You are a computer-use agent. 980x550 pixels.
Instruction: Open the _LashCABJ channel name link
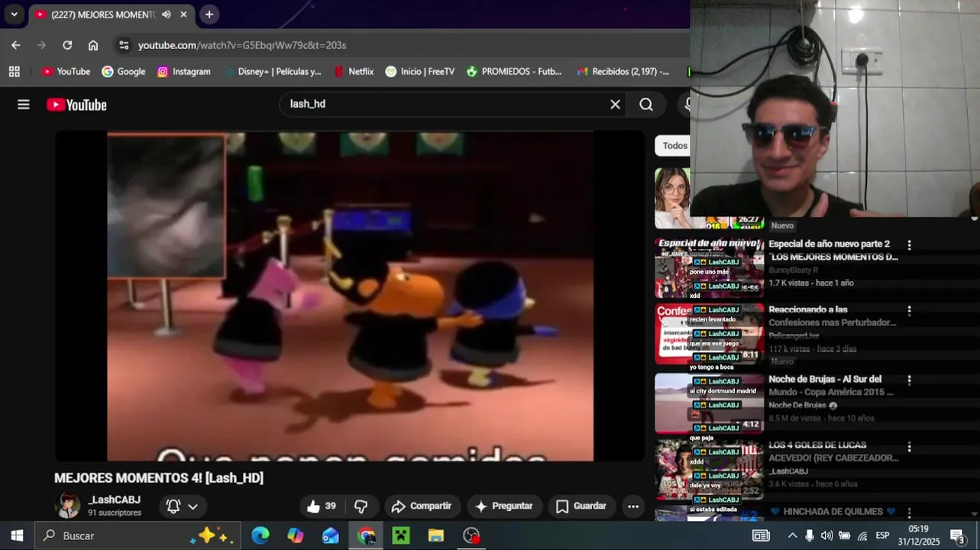pyautogui.click(x=115, y=500)
